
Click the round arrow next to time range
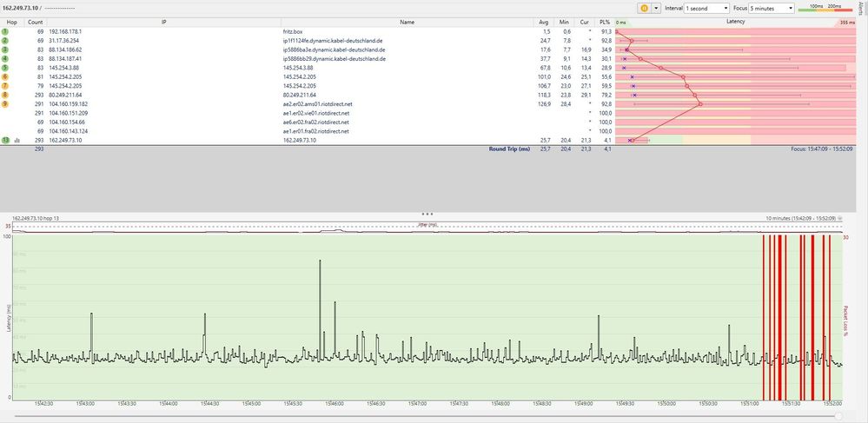point(840,219)
